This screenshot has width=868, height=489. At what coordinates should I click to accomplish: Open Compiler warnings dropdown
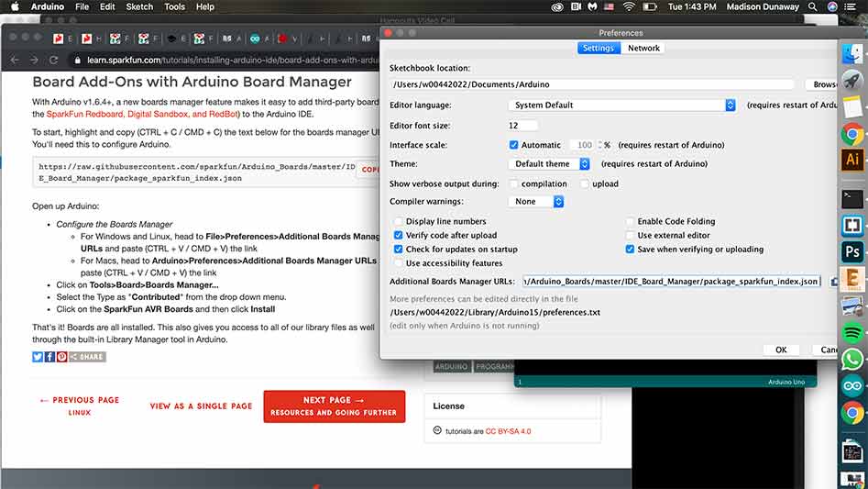coord(536,202)
